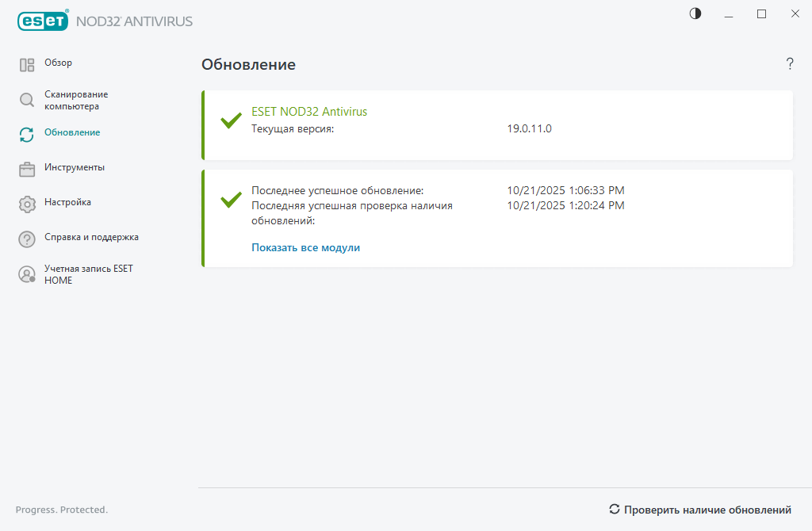Screen dimensions: 812x531
Task: Click the ESET NOD32 Antivirus product title
Action: (x=309, y=112)
